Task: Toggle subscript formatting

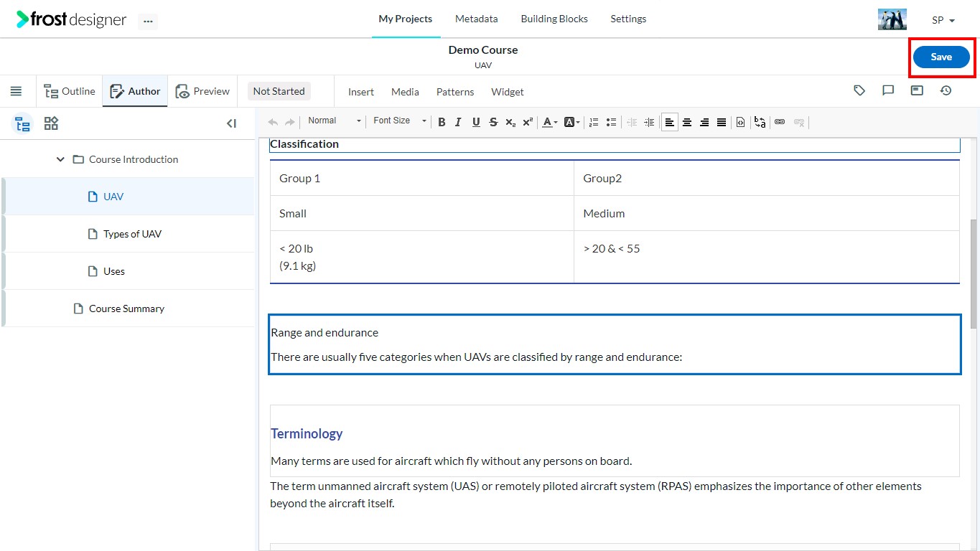Action: (510, 122)
